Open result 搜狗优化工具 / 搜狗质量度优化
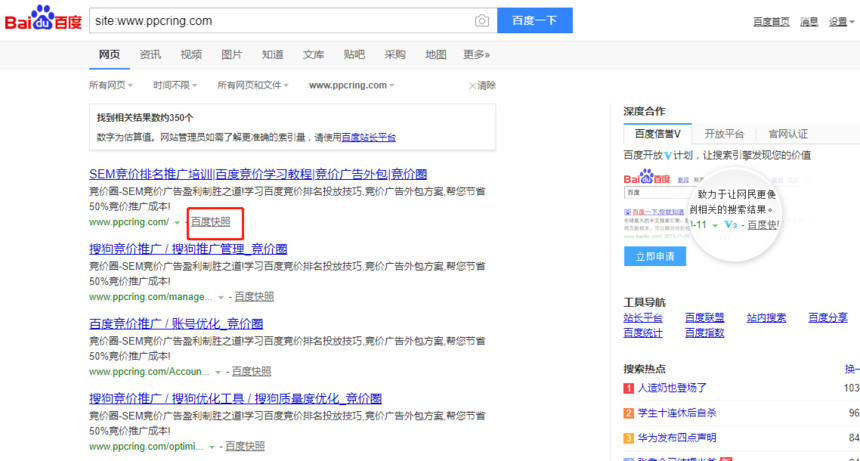 point(235,399)
